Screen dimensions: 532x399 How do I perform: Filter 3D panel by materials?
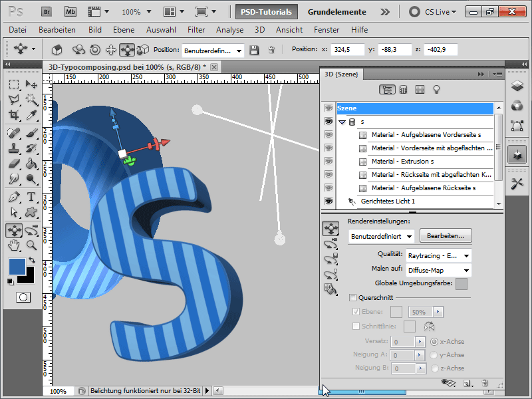(420, 90)
